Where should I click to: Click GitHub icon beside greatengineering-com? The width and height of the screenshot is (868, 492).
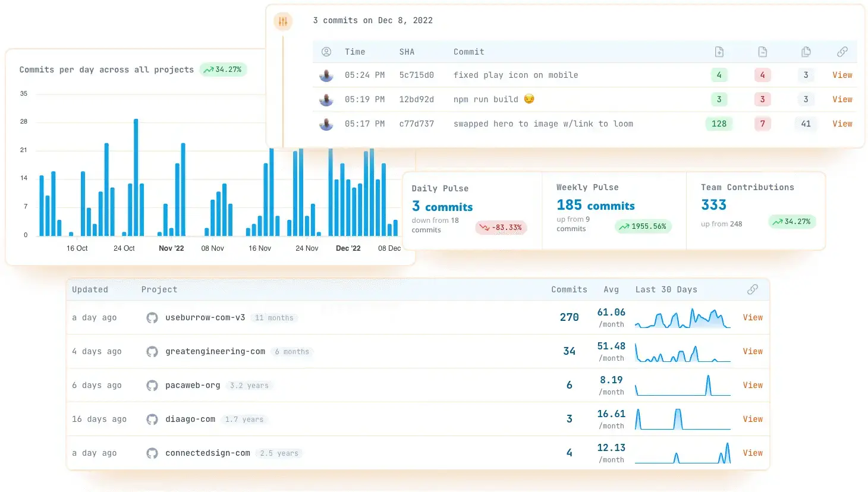[x=152, y=352]
